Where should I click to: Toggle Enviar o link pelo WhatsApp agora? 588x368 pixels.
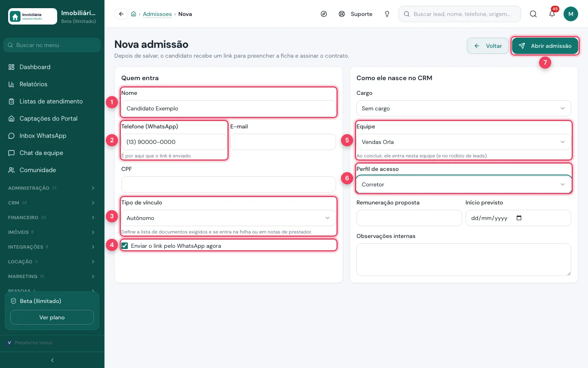pyautogui.click(x=125, y=246)
